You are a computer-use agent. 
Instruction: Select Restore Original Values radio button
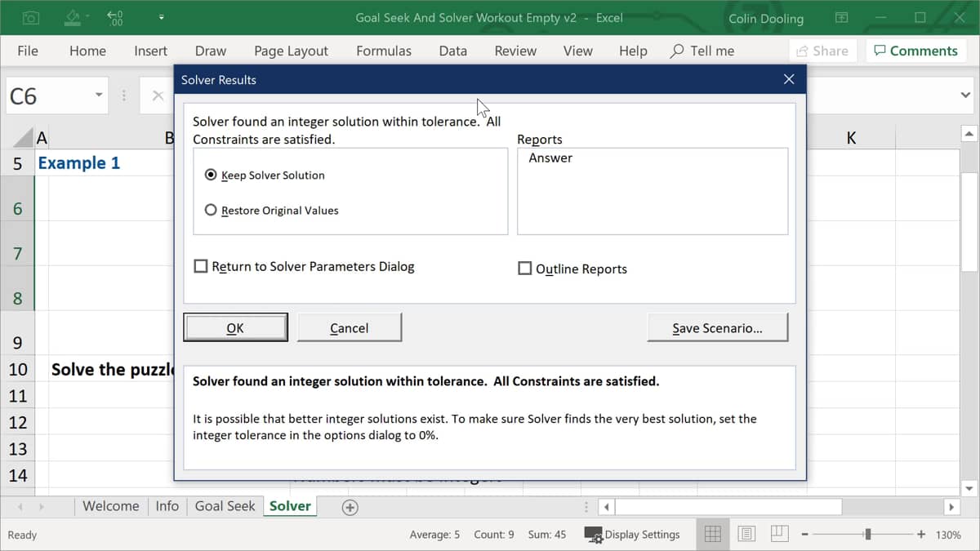point(211,210)
